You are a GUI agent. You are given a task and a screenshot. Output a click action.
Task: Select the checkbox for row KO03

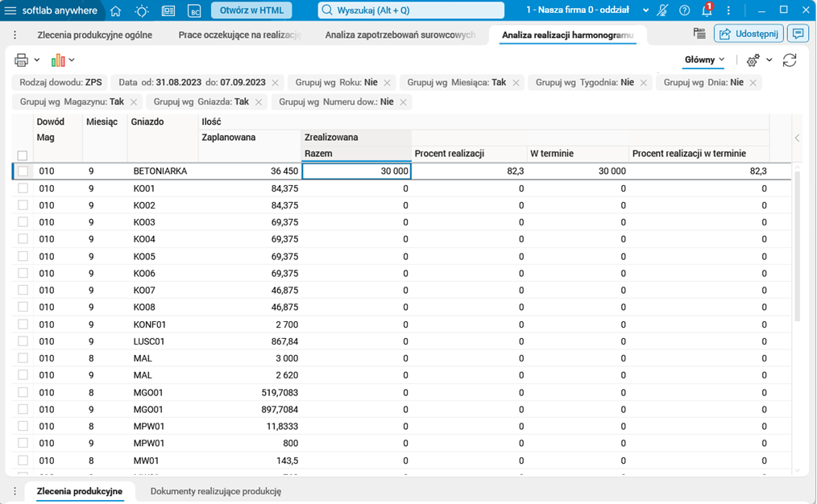[23, 222]
